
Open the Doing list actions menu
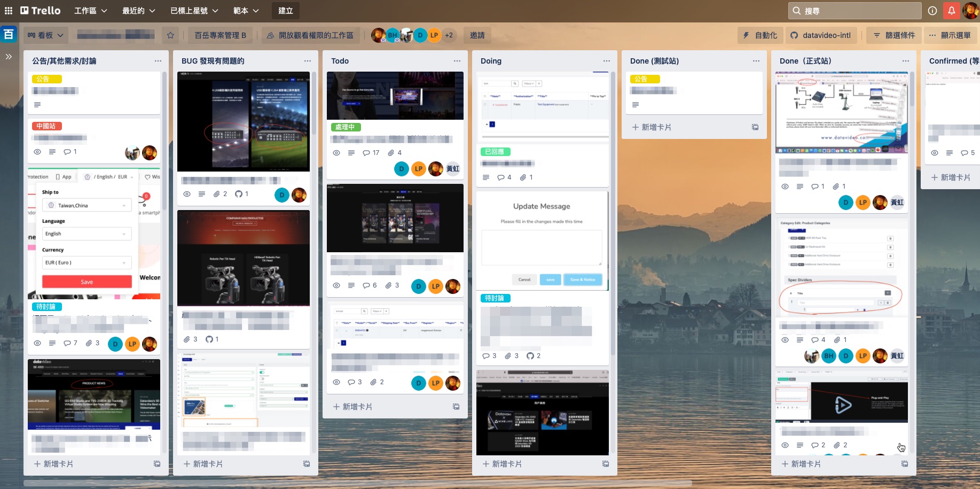tap(606, 61)
